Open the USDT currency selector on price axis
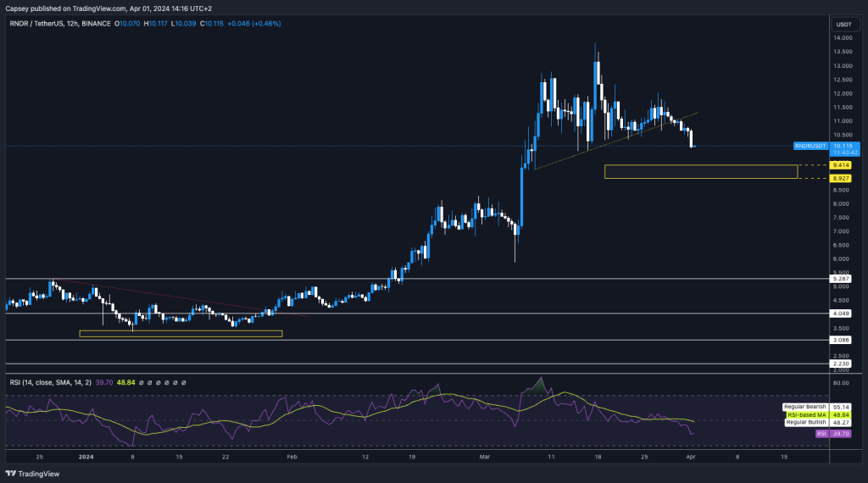Viewport: 868px width, 483px height. coord(843,25)
